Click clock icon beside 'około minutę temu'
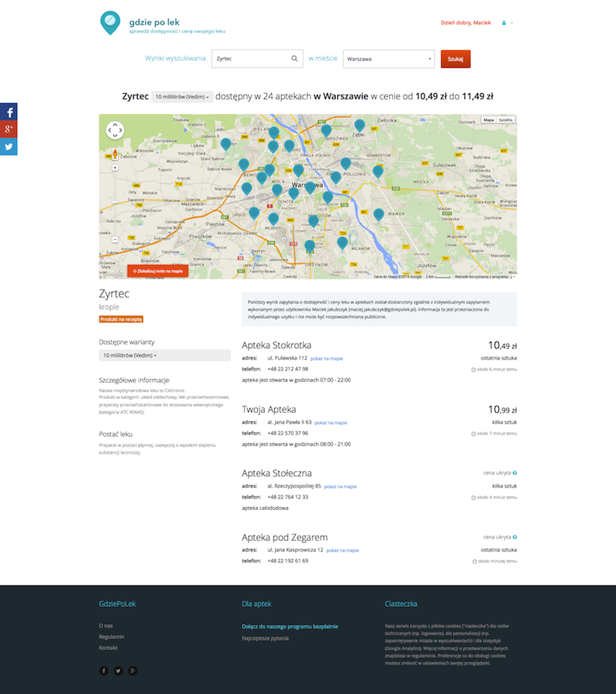Image resolution: width=616 pixels, height=694 pixels. (475, 562)
